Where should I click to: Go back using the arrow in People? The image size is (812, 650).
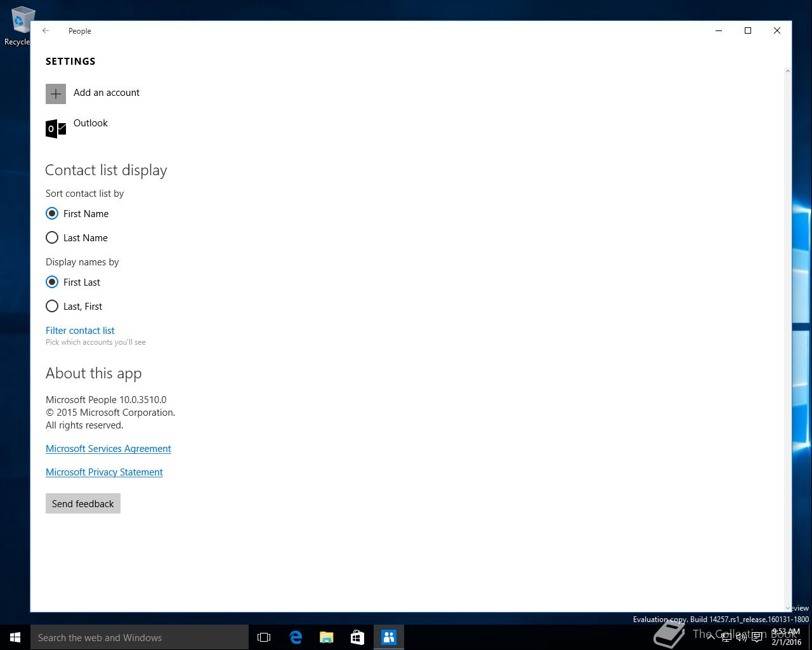pyautogui.click(x=46, y=30)
